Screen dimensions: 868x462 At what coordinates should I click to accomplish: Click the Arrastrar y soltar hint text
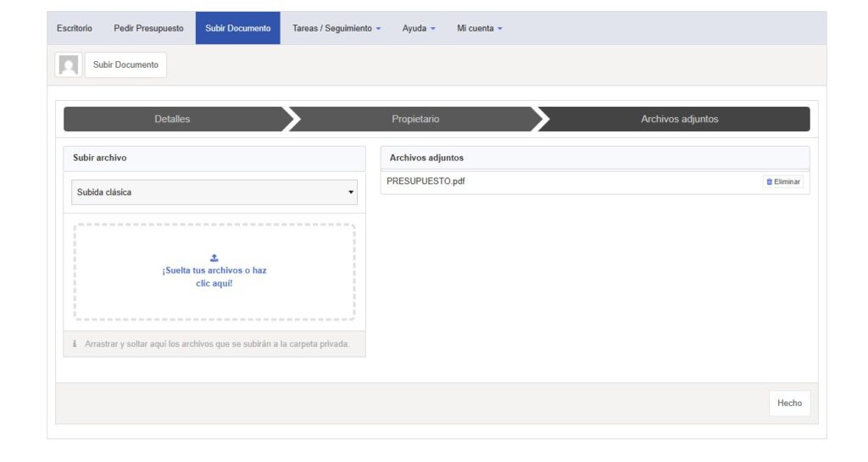coord(217,344)
